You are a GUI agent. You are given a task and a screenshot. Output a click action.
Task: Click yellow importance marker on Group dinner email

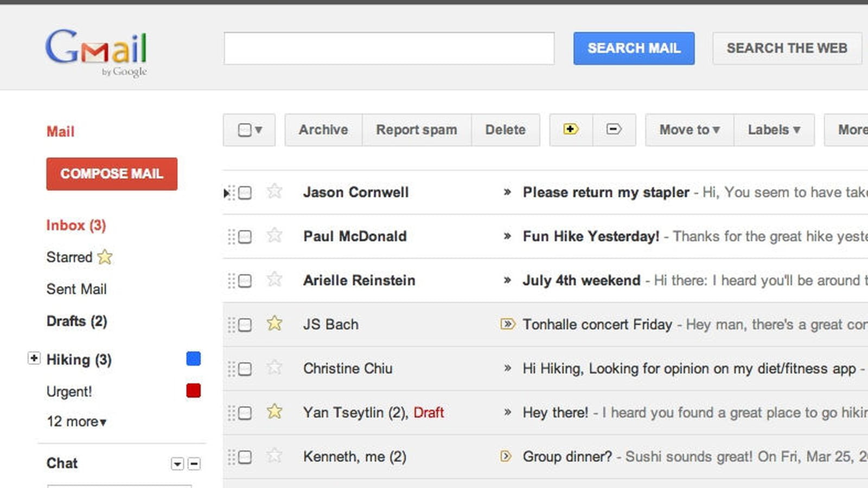click(506, 456)
